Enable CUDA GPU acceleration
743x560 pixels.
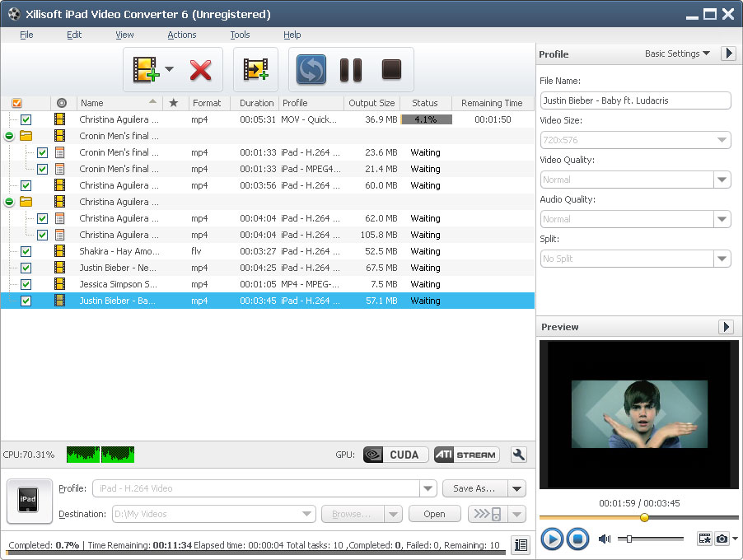tap(395, 454)
